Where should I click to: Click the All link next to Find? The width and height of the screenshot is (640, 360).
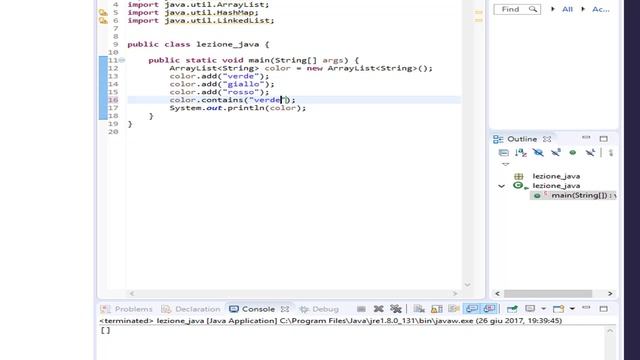567,9
